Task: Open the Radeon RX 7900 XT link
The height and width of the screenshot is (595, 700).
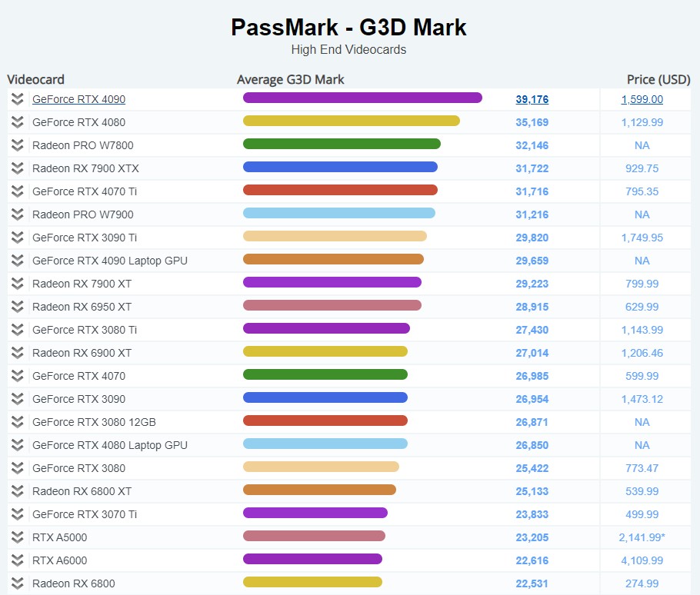Action: tap(82, 284)
